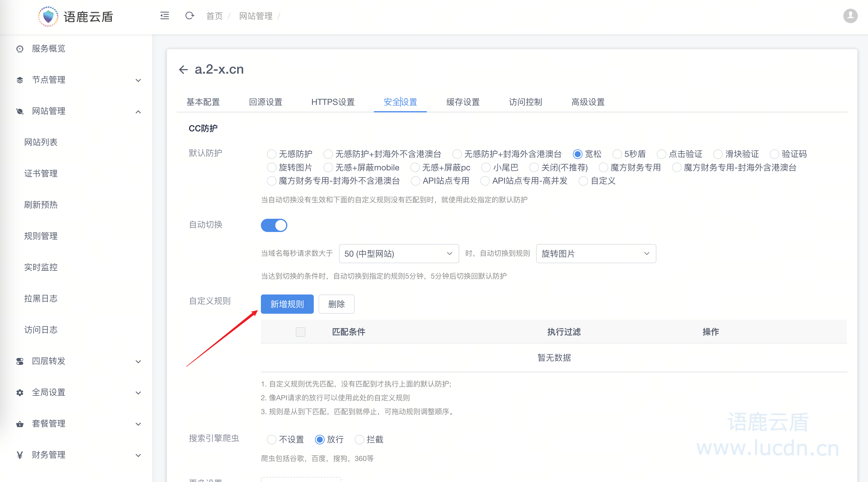Open the 服务概览 overview icon in sidebar
Viewport: 868px width, 482px height.
point(20,48)
